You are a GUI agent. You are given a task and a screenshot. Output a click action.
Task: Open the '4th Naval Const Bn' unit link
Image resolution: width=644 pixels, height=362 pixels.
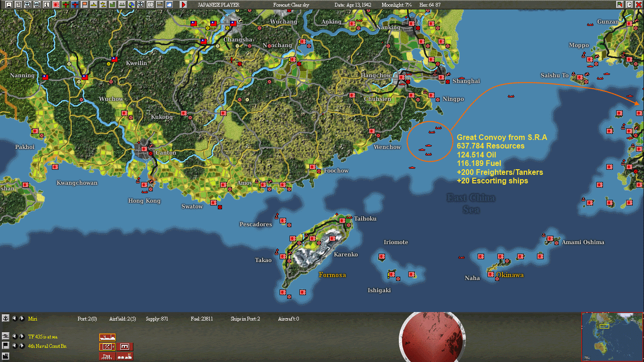click(47, 346)
